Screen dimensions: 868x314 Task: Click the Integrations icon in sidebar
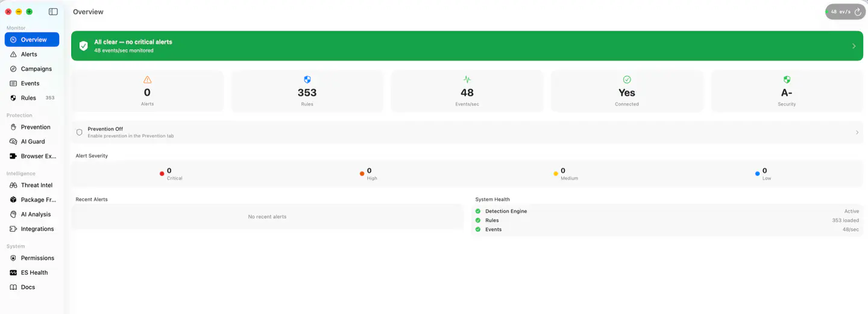13,229
